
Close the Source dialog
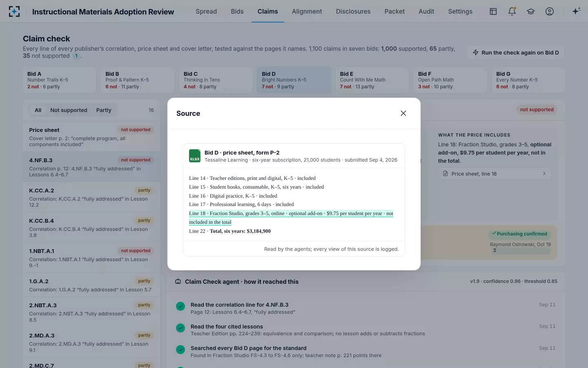point(403,113)
